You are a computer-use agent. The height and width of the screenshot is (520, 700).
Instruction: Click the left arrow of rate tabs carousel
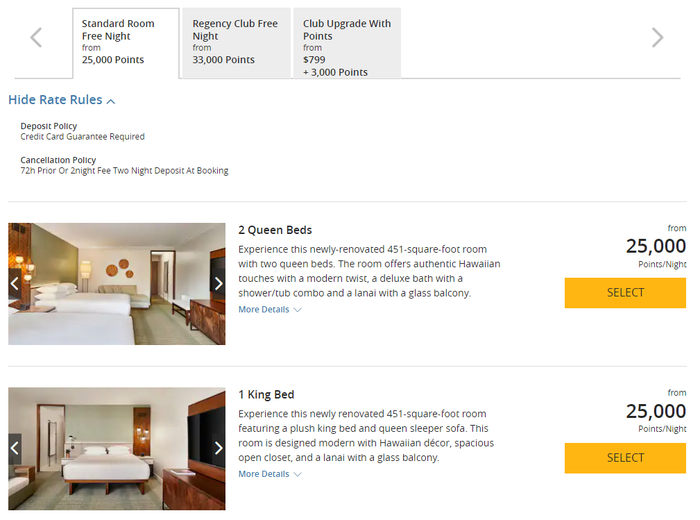[36, 37]
